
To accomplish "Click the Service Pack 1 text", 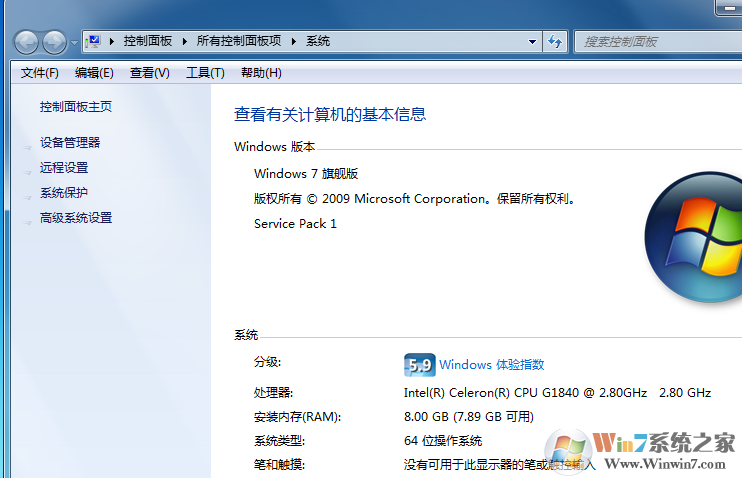I will (x=295, y=224).
